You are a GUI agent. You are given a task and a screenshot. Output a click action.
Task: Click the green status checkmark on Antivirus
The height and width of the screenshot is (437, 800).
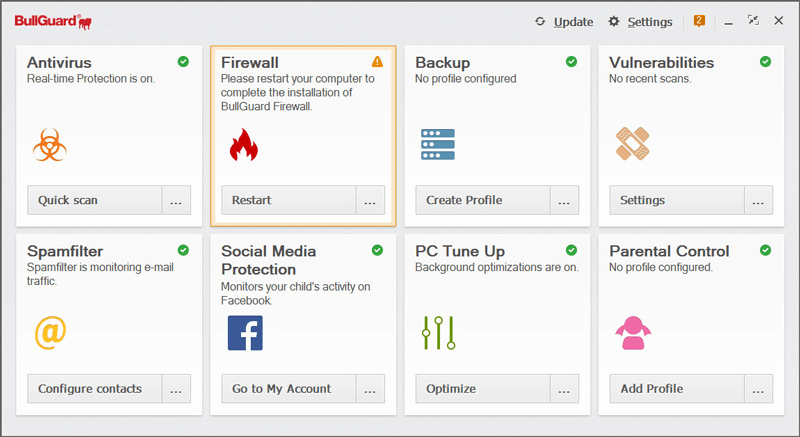click(x=183, y=62)
